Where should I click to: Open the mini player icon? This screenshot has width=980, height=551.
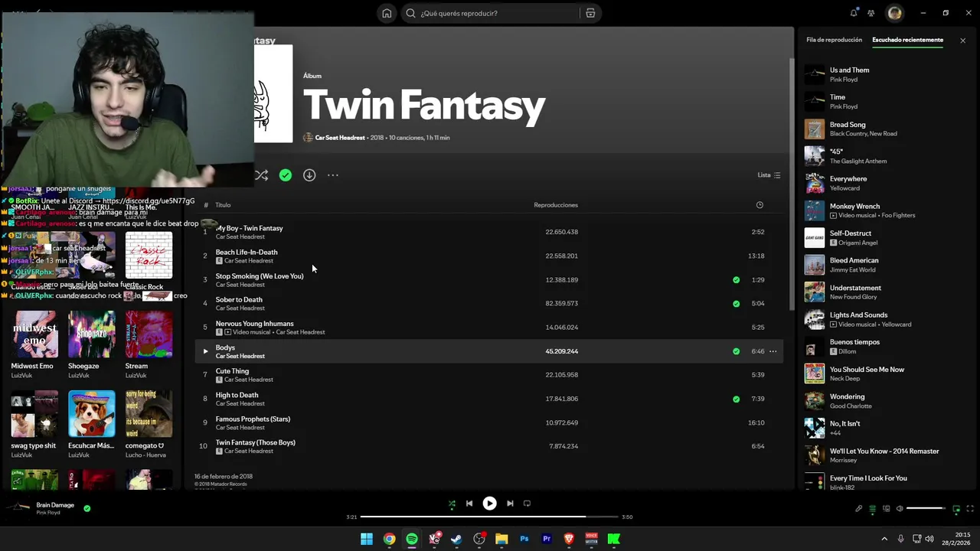click(x=956, y=509)
